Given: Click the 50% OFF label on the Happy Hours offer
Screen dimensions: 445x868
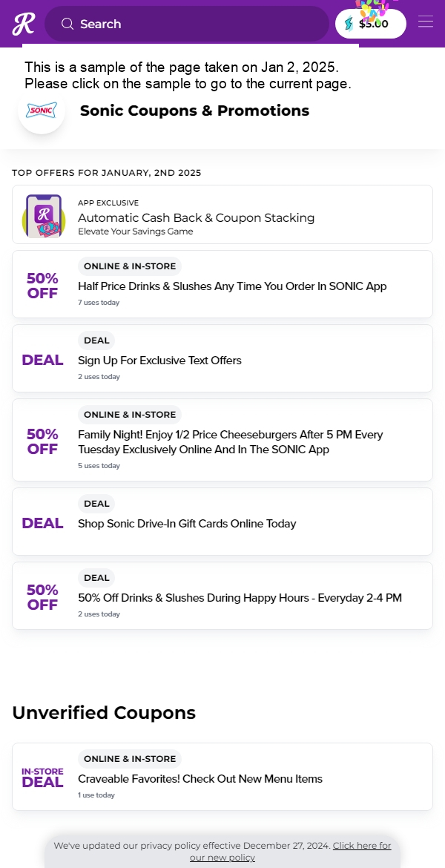Looking at the screenshot, I should coord(42,597).
